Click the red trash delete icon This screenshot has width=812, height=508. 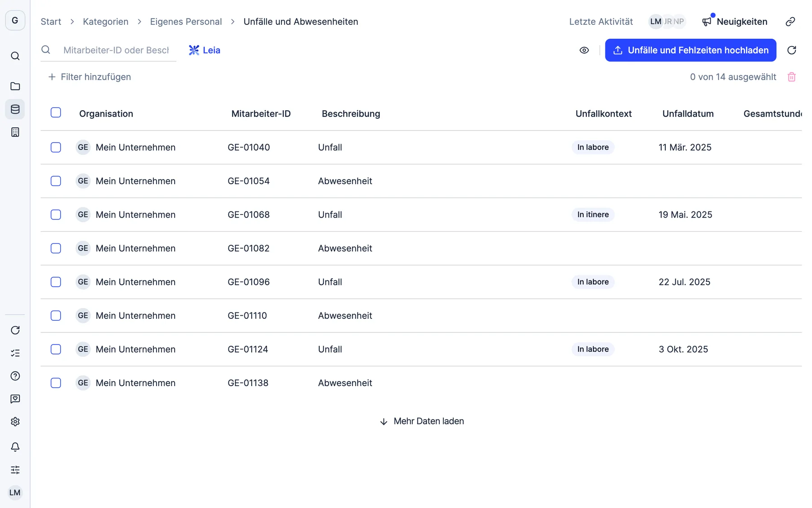pos(792,77)
